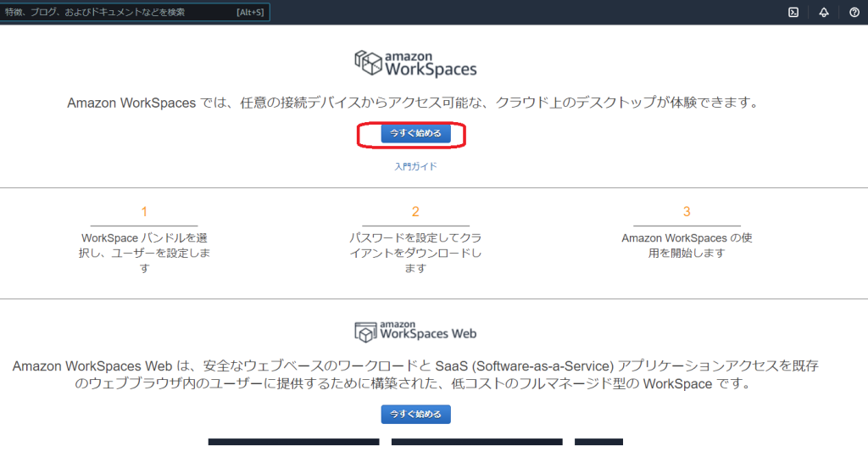The image size is (868, 452).
Task: Open the CloudShell terminal icon
Action: coord(793,12)
